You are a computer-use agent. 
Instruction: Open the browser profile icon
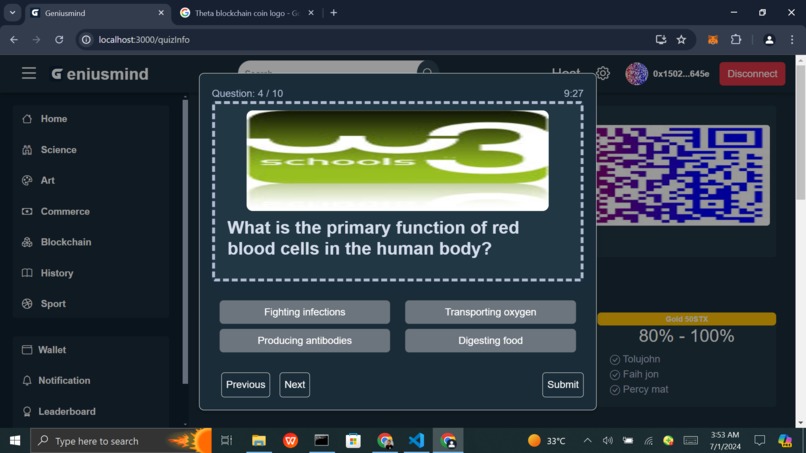(769, 40)
